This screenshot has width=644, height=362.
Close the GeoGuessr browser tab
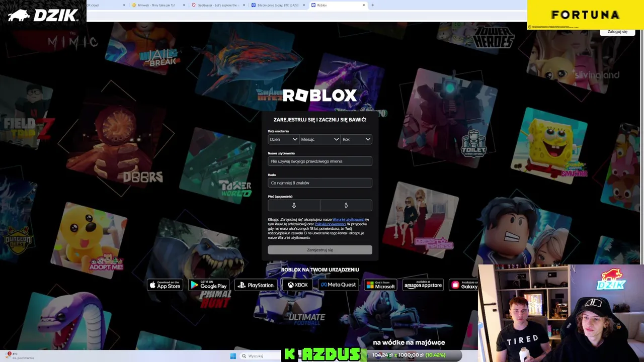(x=244, y=5)
